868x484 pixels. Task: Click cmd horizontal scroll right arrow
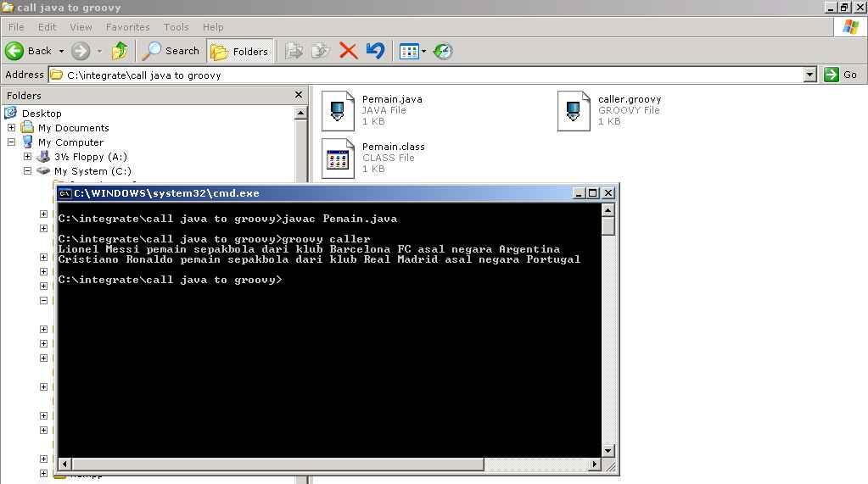(x=595, y=465)
